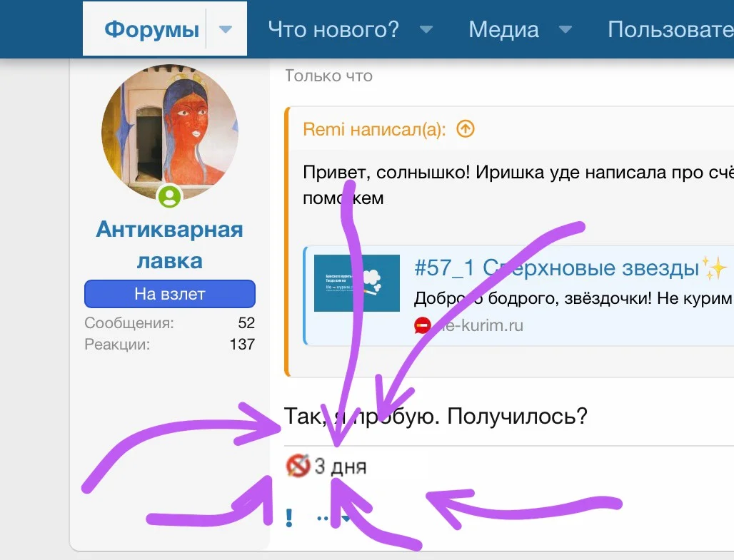This screenshot has width=734, height=560.
Task: Click the На взлет banner button
Action: click(x=169, y=293)
